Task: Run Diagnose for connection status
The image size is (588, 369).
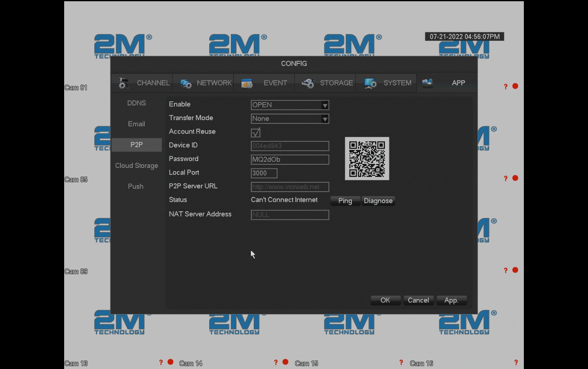Action: click(x=378, y=201)
